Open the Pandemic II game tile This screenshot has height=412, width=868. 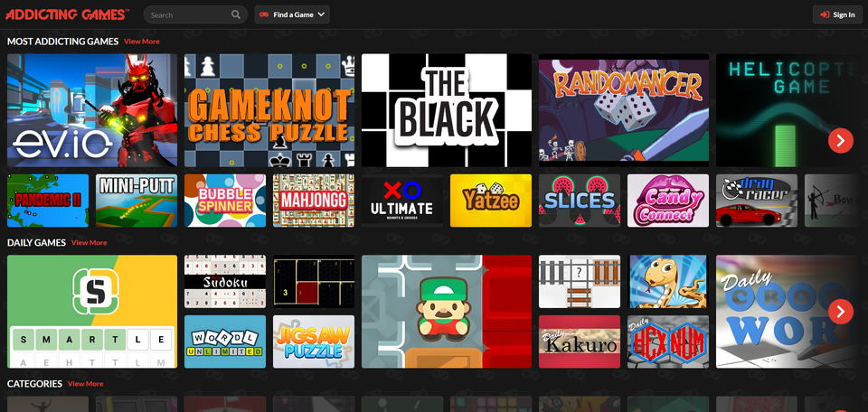[48, 201]
